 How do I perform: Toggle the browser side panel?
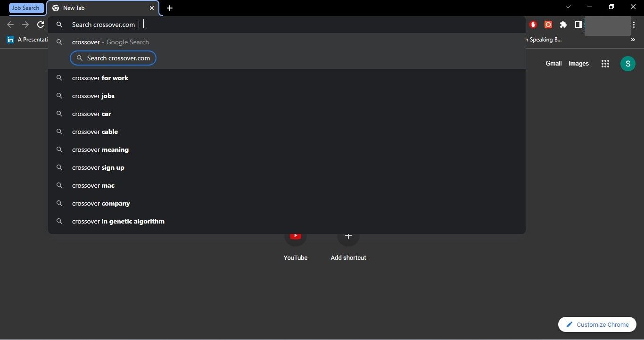pyautogui.click(x=578, y=25)
